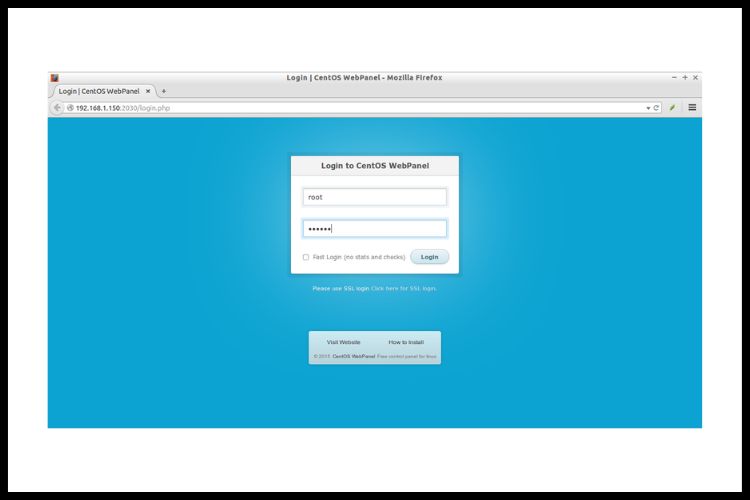750x500 pixels.
Task: Follow the Click here for SSL login link
Action: (403, 289)
